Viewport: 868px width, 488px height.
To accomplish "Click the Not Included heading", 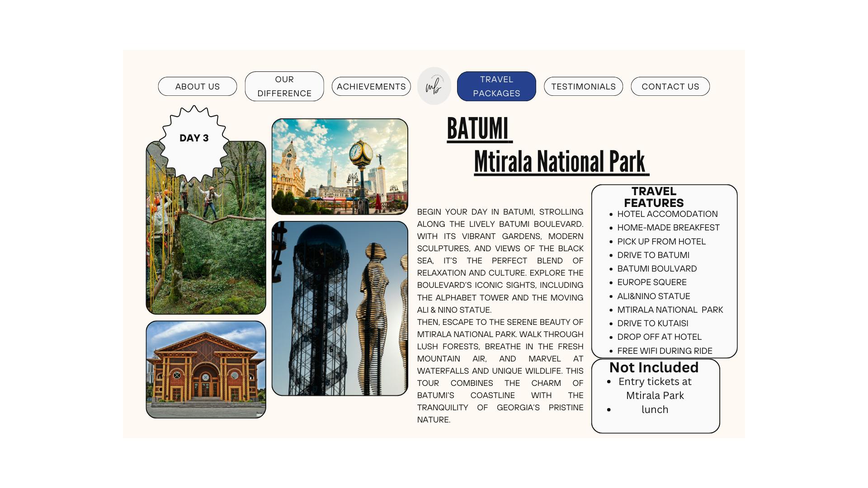I will 654,367.
